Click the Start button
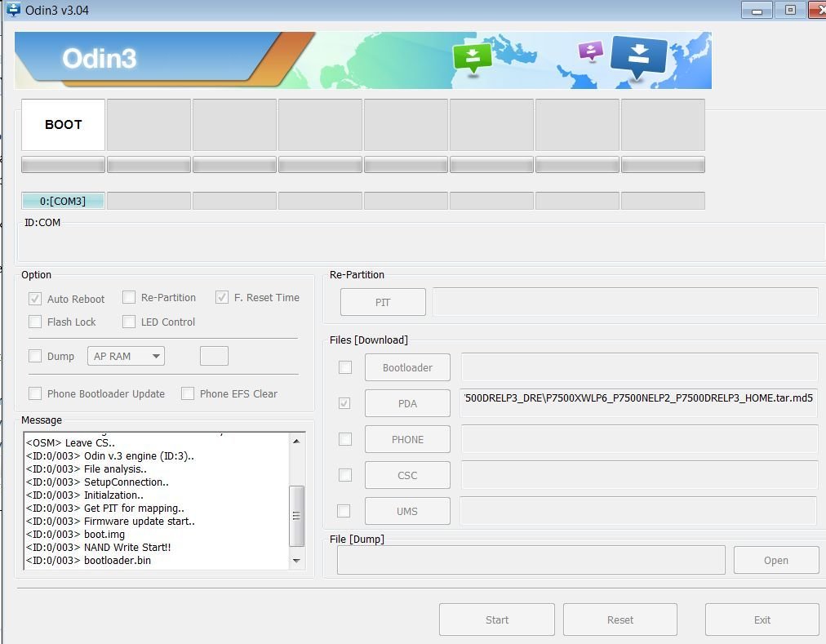This screenshot has height=644, width=826. coord(497,620)
